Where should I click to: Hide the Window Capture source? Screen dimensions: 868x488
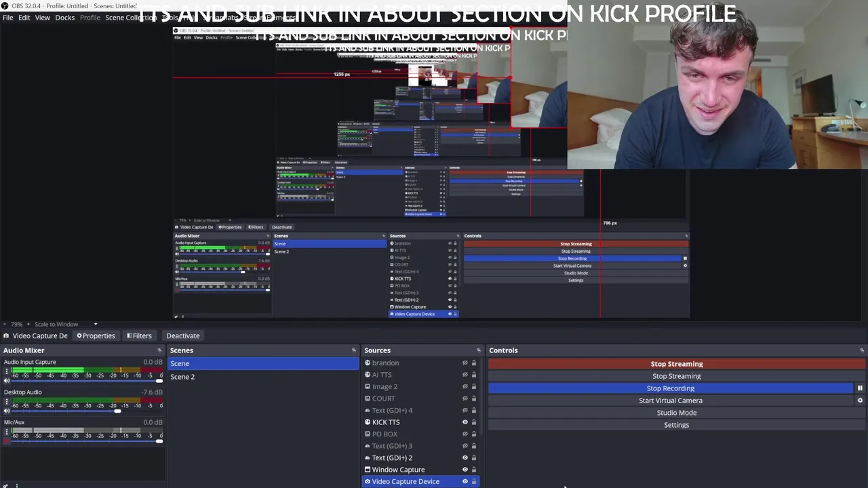pyautogui.click(x=465, y=470)
